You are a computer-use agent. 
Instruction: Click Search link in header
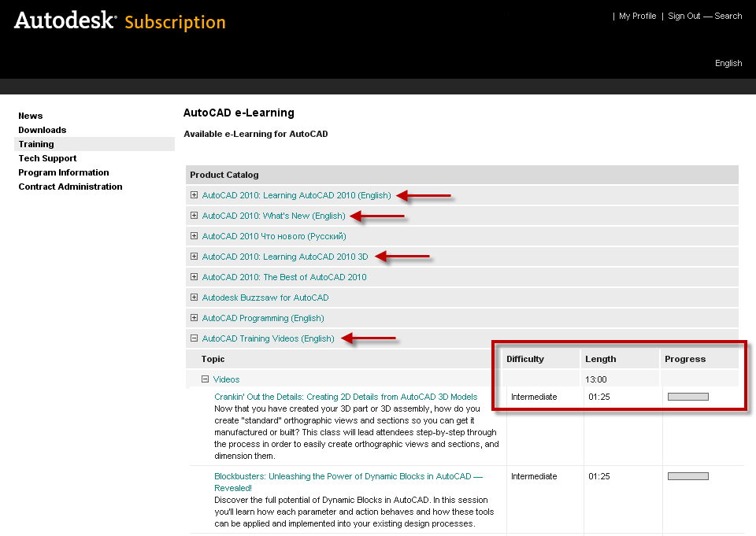coord(728,16)
